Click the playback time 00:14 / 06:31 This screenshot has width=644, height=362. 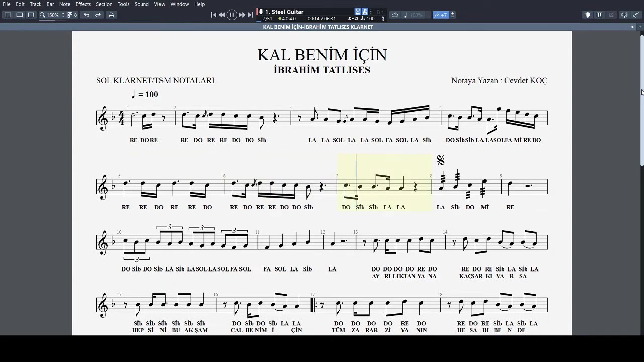321,19
